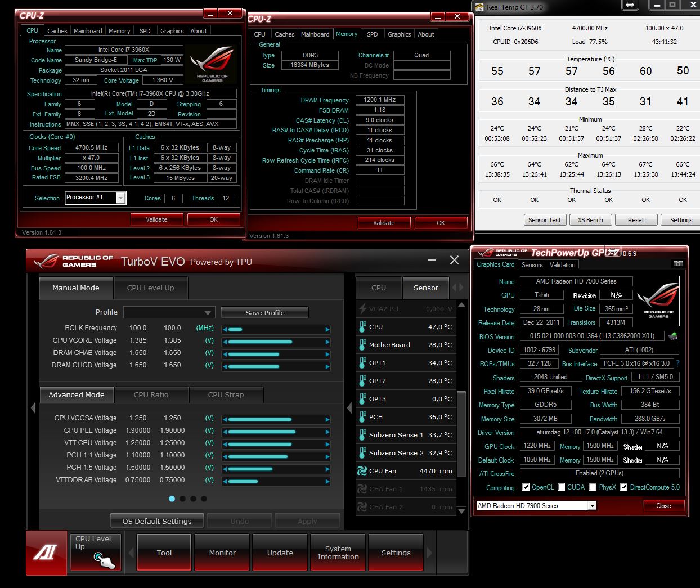Click CPU PLL Voltage decrease arrow
Screen dimensions: 700x588
click(225, 432)
